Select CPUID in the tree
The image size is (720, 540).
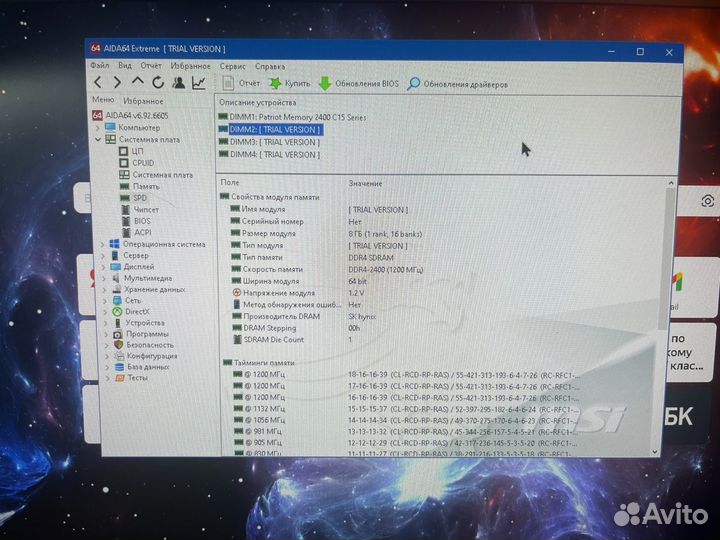pyautogui.click(x=137, y=163)
